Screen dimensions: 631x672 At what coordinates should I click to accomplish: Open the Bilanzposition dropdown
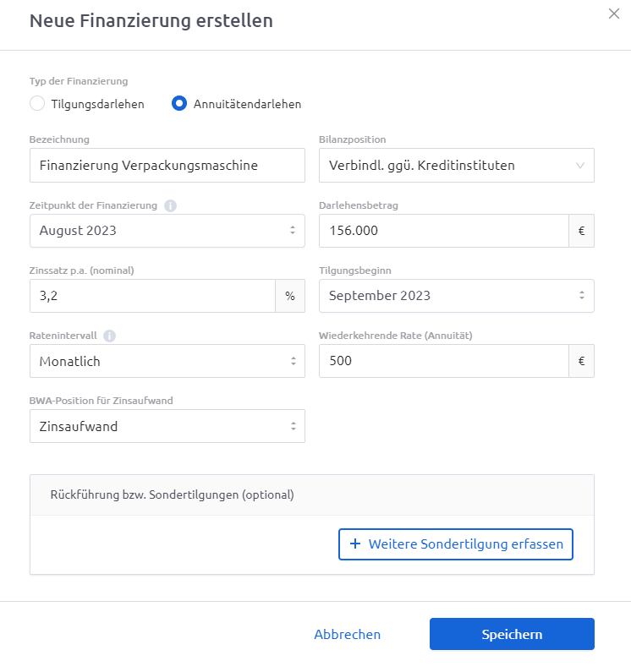click(x=457, y=166)
